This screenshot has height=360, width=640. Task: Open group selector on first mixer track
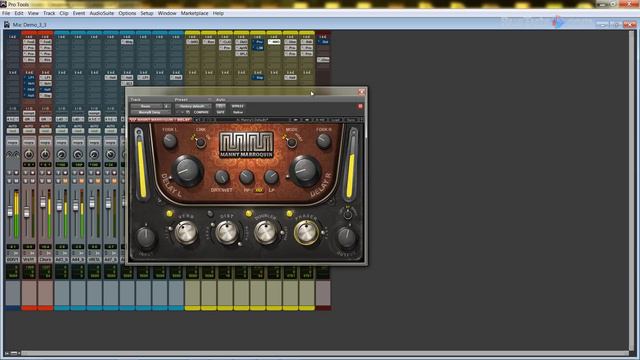[12, 143]
